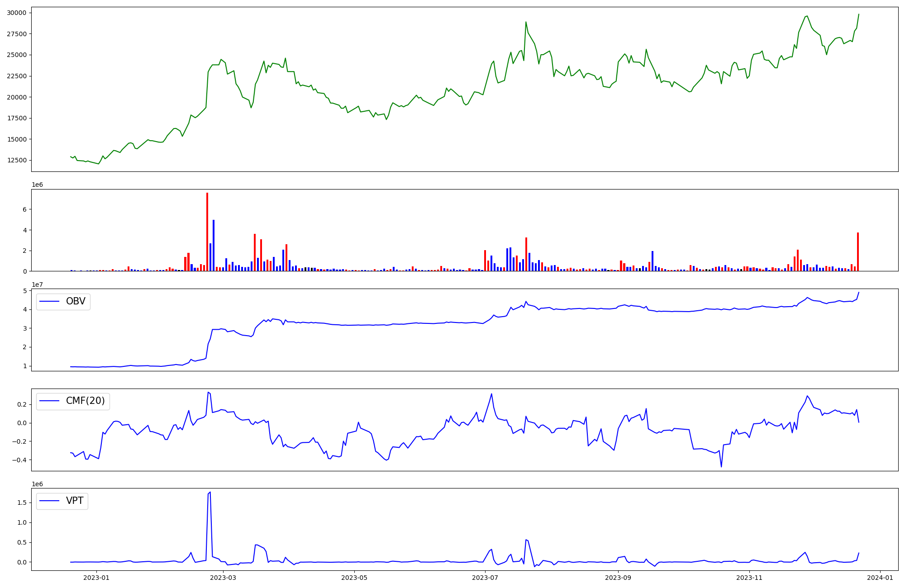Click the tallest red volume bar
905x588 pixels.
(x=207, y=232)
